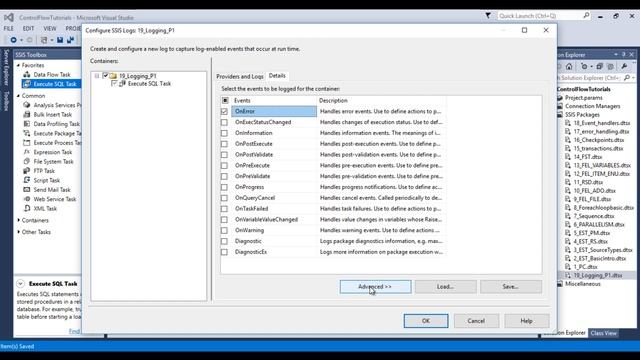Click the Visual Studio logo icon

[9, 18]
